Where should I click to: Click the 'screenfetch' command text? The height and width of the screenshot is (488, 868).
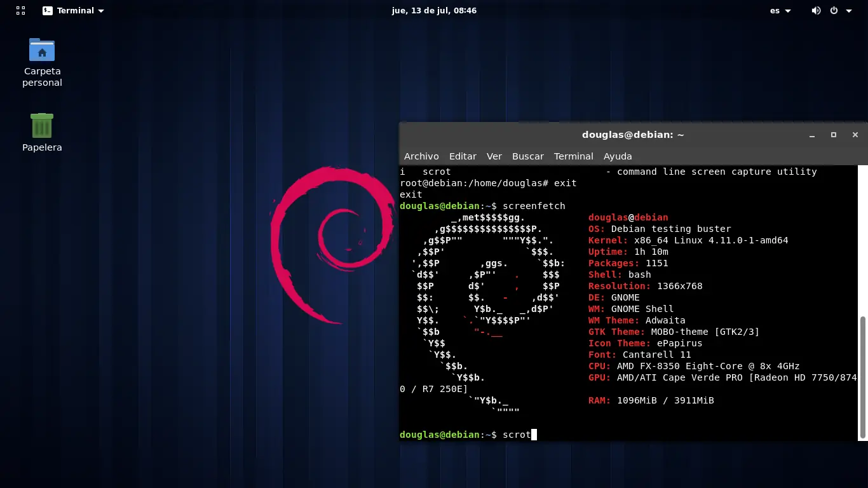(x=534, y=206)
